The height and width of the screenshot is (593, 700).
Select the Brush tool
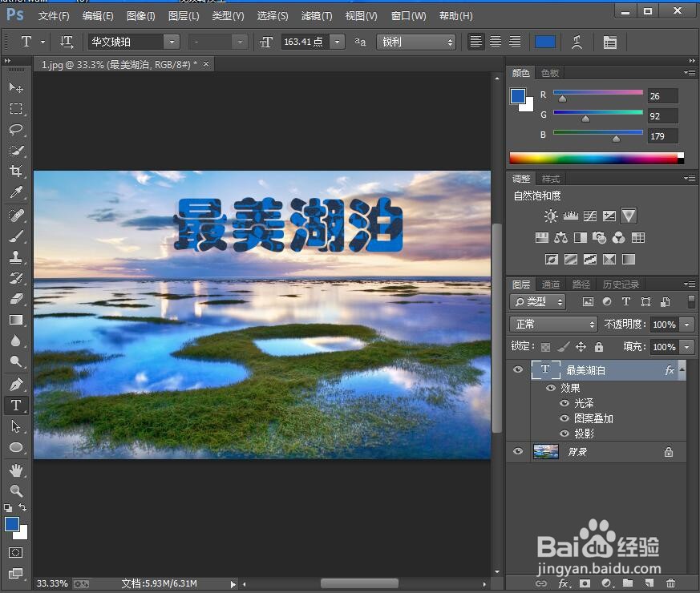(16, 235)
